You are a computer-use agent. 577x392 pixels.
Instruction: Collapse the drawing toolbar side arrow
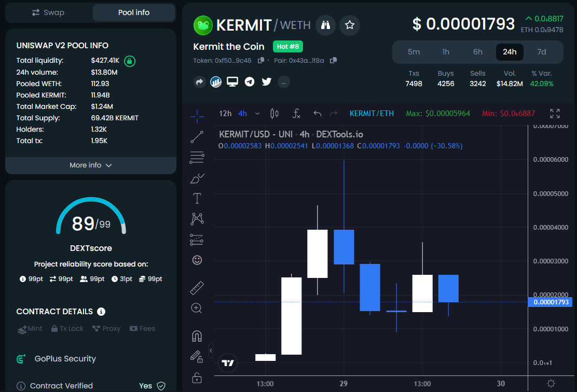pos(211,351)
